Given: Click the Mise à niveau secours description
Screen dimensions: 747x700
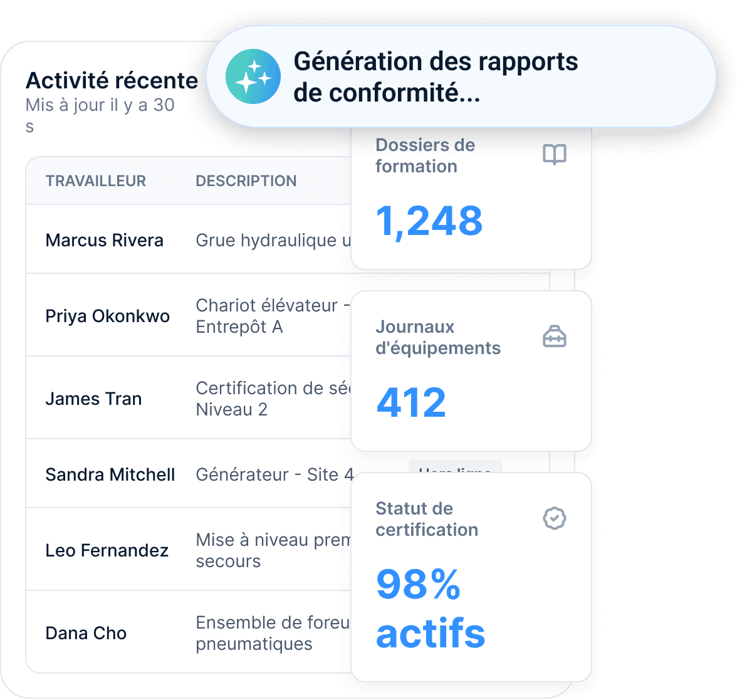Looking at the screenshot, I should click(273, 550).
